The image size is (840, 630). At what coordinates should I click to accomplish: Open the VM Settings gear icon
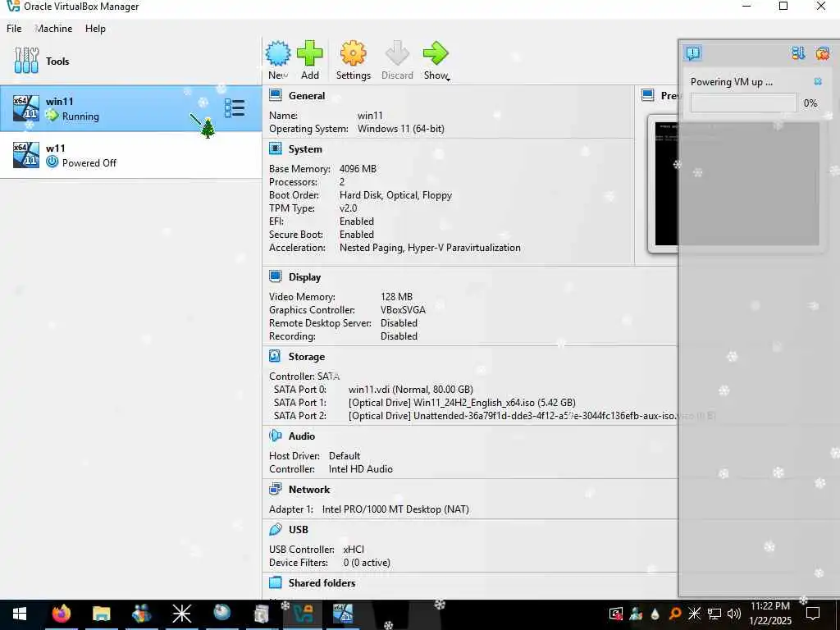click(x=353, y=53)
